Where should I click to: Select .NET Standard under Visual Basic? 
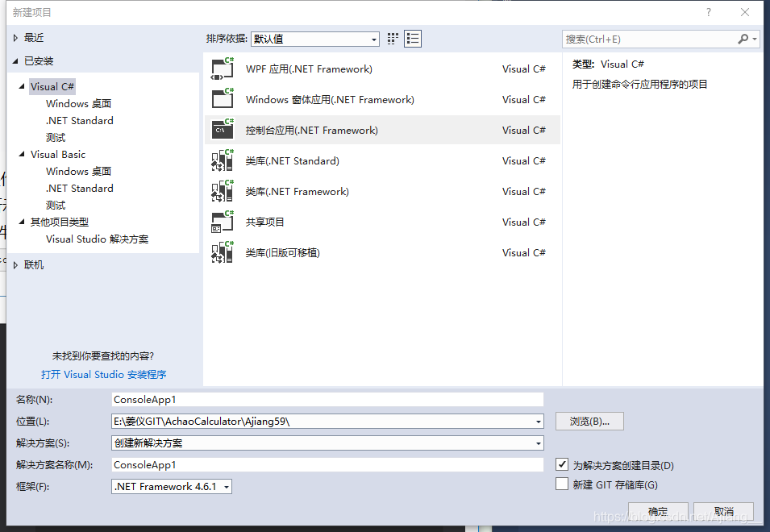80,188
